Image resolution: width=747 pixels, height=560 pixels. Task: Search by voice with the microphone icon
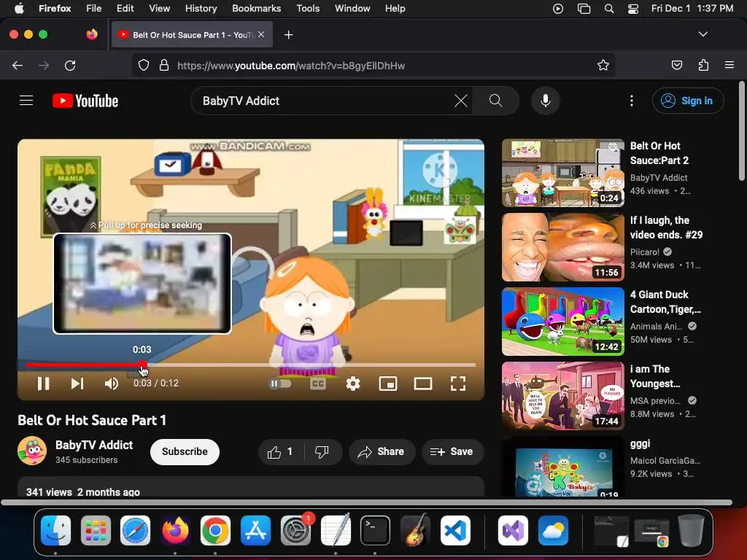click(x=546, y=101)
